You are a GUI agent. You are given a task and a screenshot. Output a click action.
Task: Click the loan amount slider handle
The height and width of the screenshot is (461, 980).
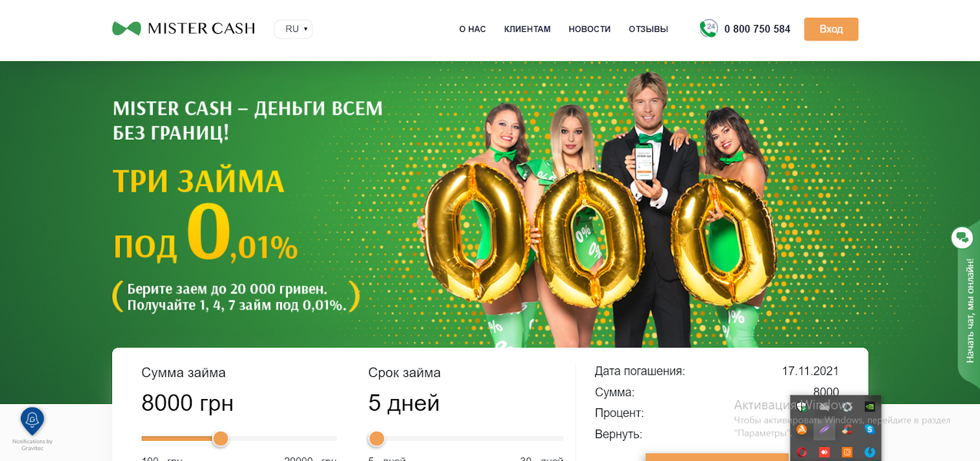coord(221,438)
